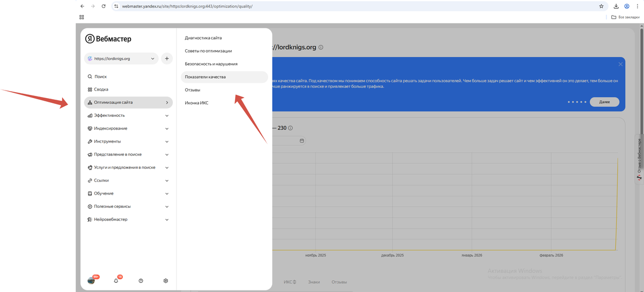Image resolution: width=644 pixels, height=292 pixels.
Task: Open the settings gear icon
Action: point(166,280)
